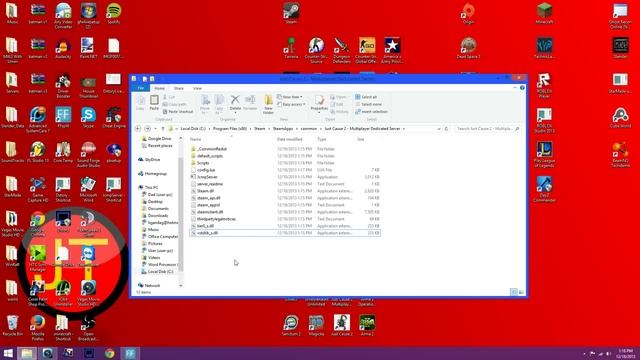Screen dimensions: 640x360
Task: Select the Terraria desktop icon
Action: (291, 48)
